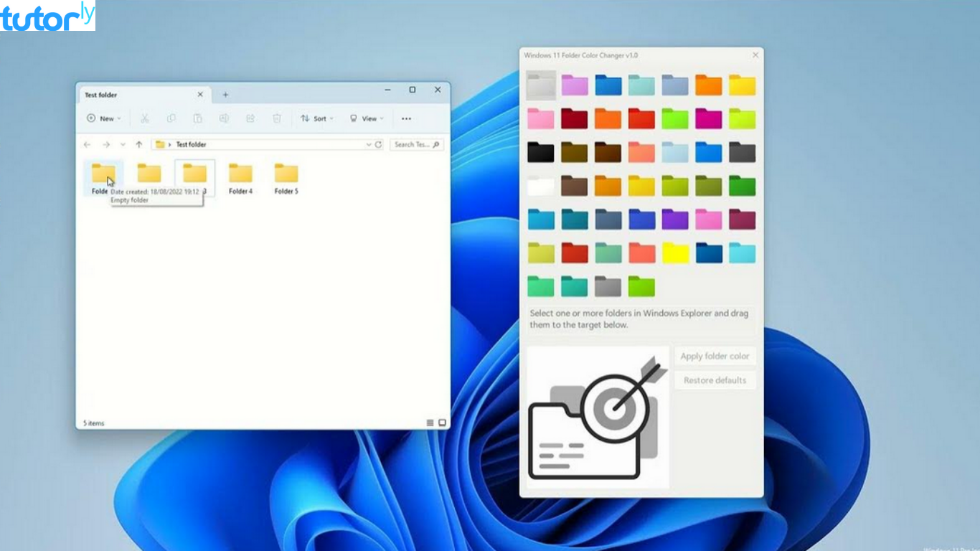Open the View dropdown
The image size is (980, 551).
pyautogui.click(x=367, y=118)
